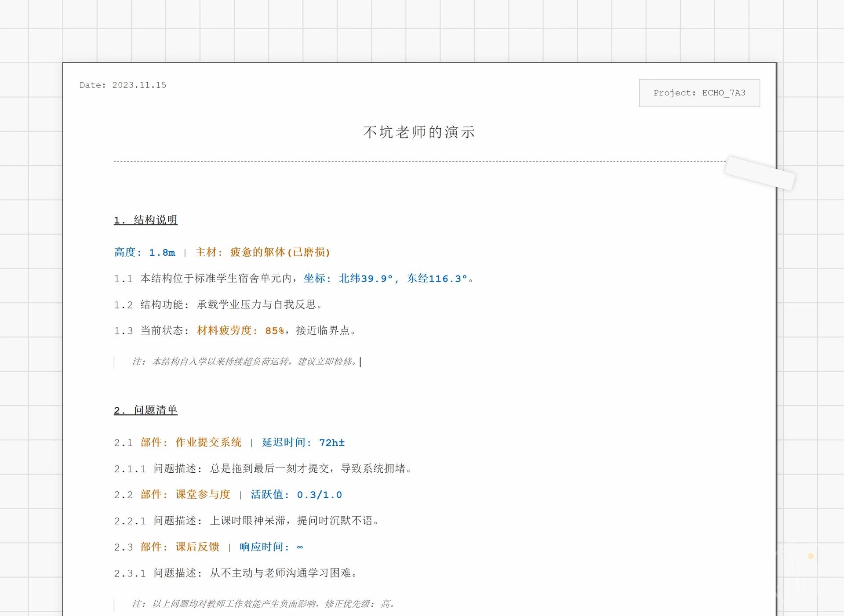
Task: Click the Date: 2023.11.15 text
Action: (123, 85)
